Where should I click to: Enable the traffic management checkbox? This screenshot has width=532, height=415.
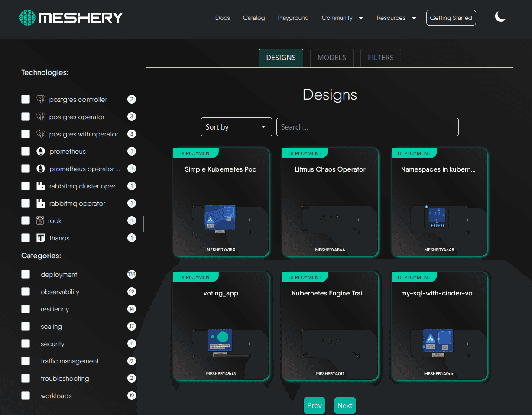[x=26, y=361]
